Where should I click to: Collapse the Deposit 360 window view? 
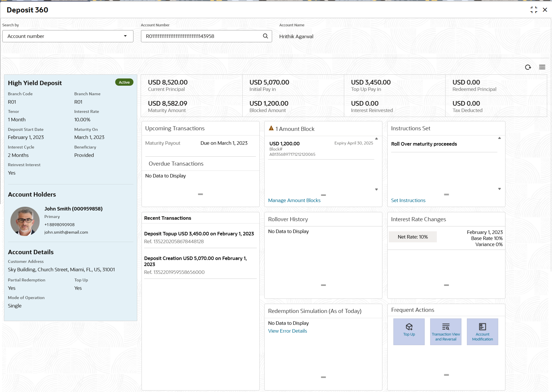point(533,10)
